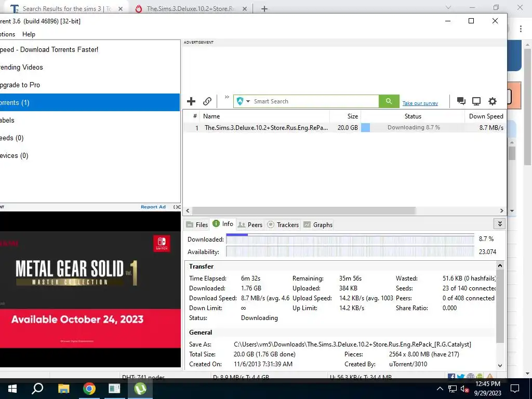
Task: Select Devices (0) in the sidebar
Action: (x=89, y=155)
